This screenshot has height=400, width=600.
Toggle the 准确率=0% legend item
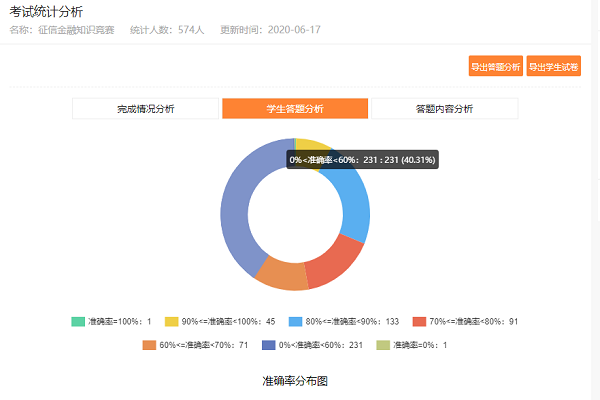(412, 345)
